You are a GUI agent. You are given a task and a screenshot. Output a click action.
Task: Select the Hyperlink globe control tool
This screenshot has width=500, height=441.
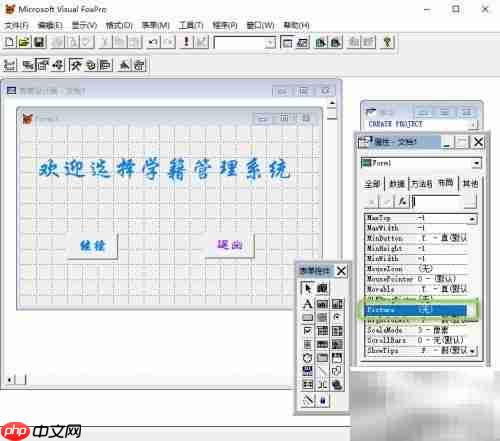[x=337, y=385]
